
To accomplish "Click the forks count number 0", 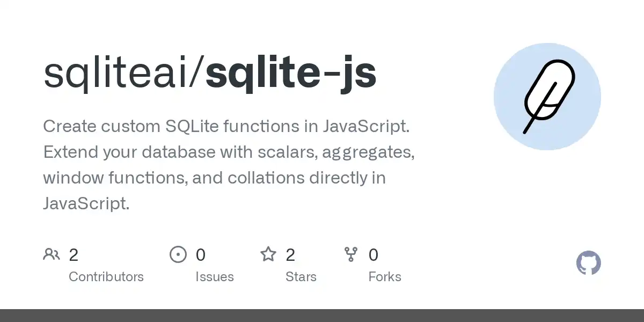I will pyautogui.click(x=374, y=255).
